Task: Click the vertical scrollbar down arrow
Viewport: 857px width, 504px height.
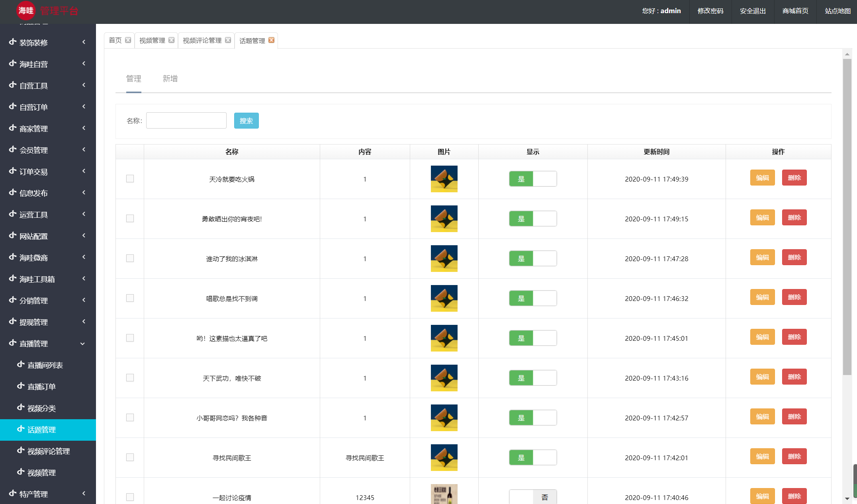Action: 847,498
